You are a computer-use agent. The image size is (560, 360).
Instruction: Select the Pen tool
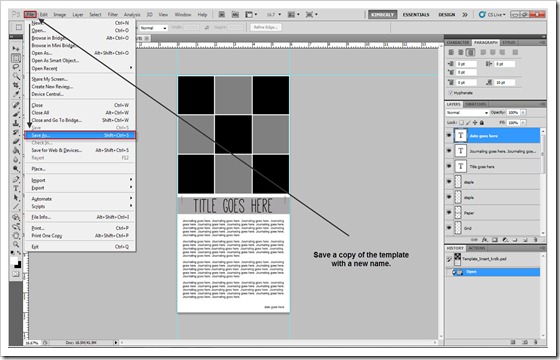[16, 179]
